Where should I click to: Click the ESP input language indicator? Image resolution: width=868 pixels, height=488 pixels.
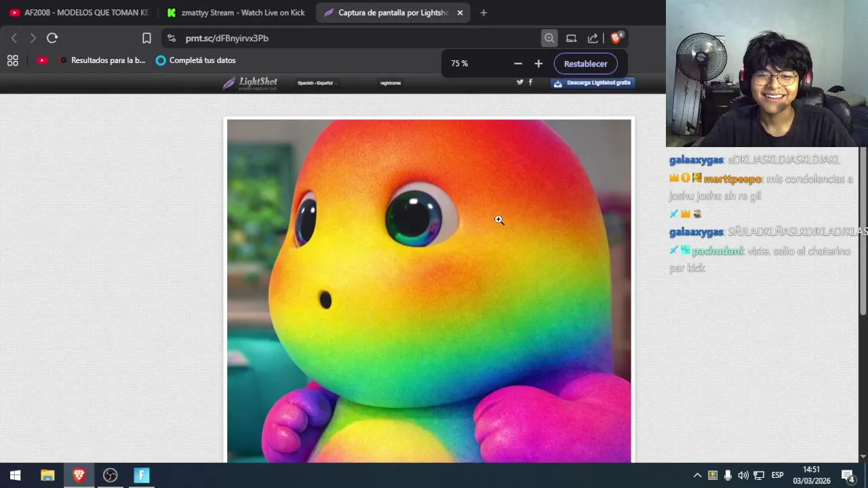778,475
